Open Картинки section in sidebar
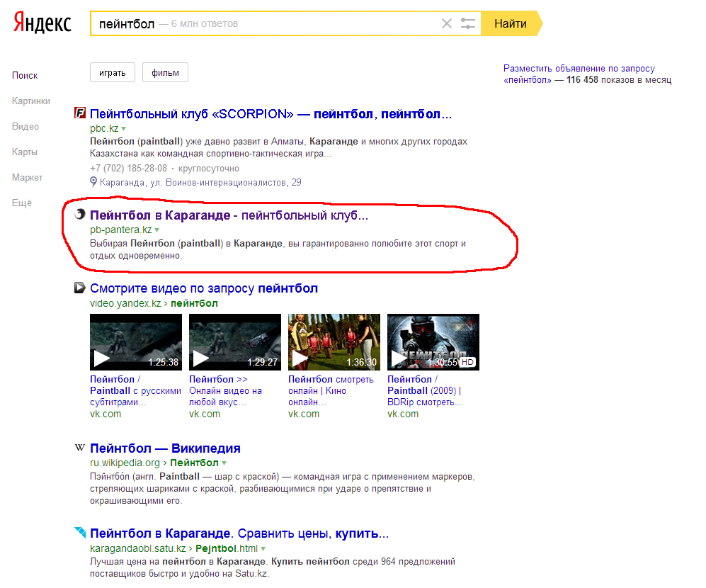The image size is (706, 588). [31, 101]
